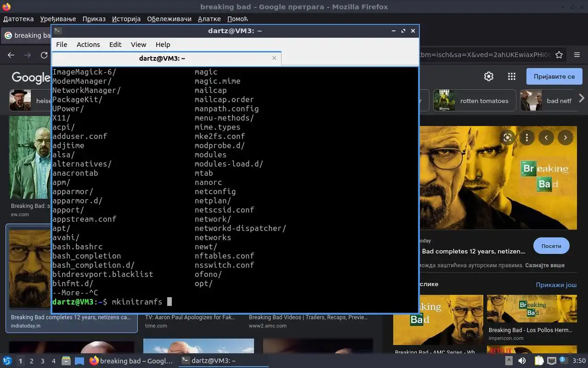Open terminal View menu
This screenshot has width=588, height=368.
click(x=138, y=45)
